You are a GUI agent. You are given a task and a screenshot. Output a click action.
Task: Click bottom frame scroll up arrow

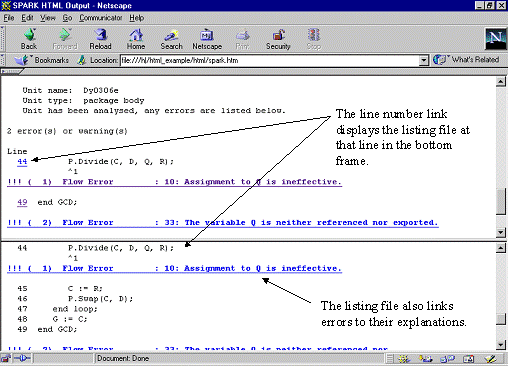[501, 248]
